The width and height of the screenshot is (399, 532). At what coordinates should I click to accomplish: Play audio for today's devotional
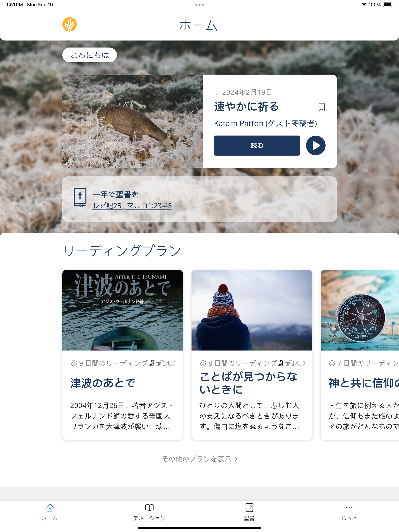pyautogui.click(x=316, y=145)
